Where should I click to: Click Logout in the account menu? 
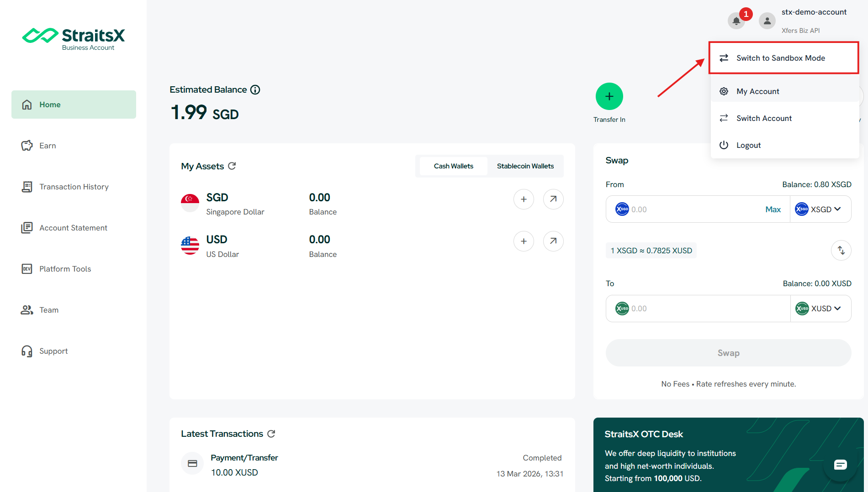coord(784,145)
